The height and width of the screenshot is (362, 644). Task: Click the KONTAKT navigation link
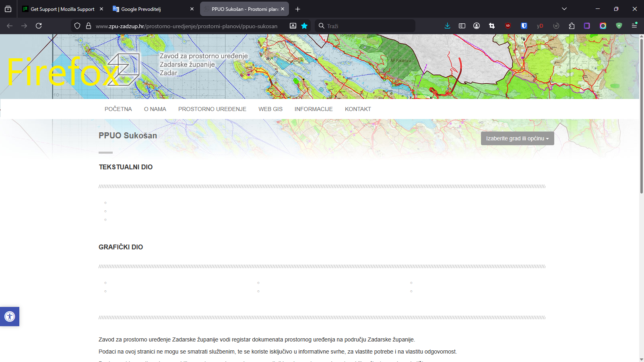pos(358,109)
